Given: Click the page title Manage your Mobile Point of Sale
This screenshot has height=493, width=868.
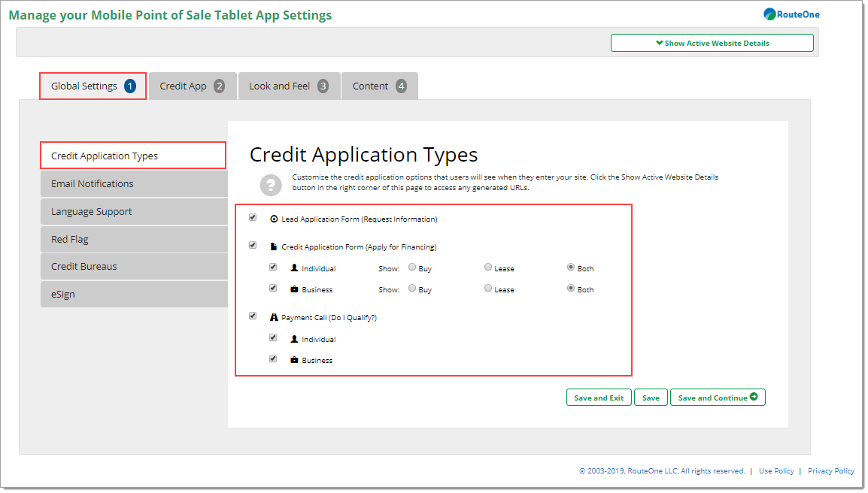Looking at the screenshot, I should coord(171,15).
